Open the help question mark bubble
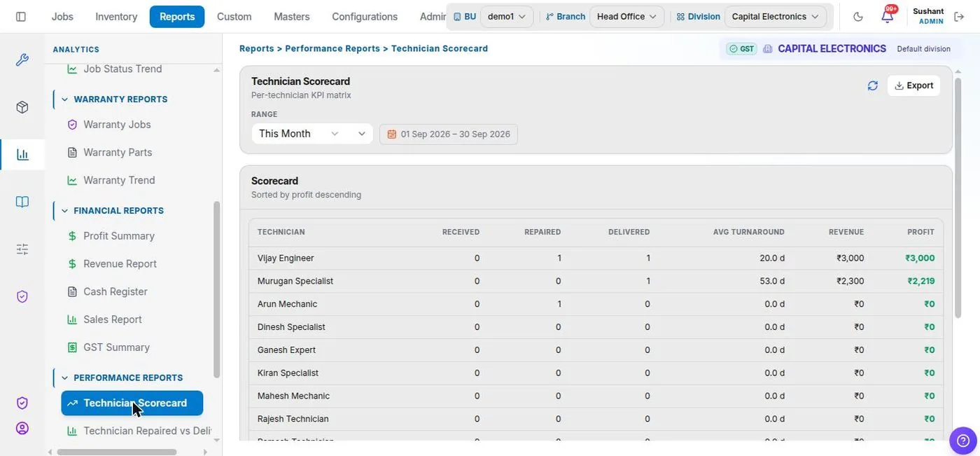The image size is (980, 456). (962, 441)
